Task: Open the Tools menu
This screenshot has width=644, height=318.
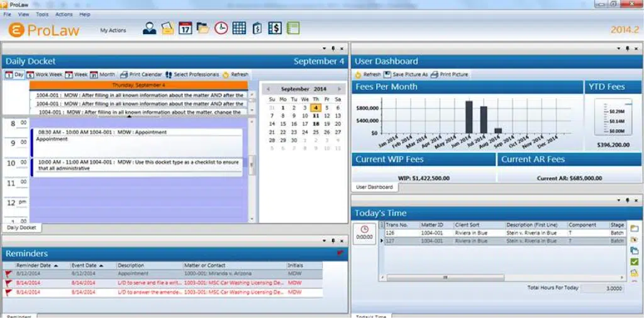Action: [x=42, y=14]
